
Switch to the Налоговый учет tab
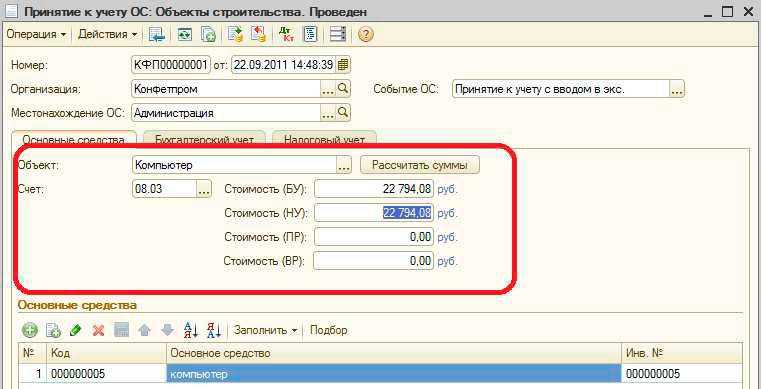point(324,139)
